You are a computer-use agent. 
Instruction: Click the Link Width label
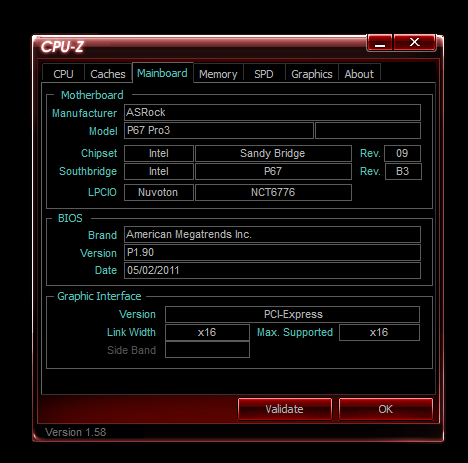point(131,332)
